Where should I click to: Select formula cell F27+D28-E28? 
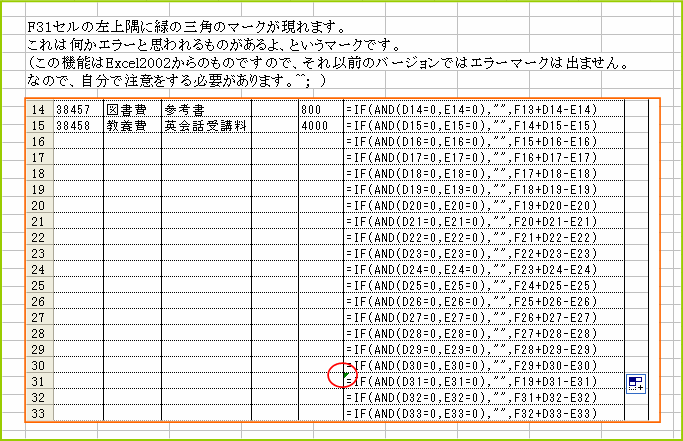coord(484,333)
